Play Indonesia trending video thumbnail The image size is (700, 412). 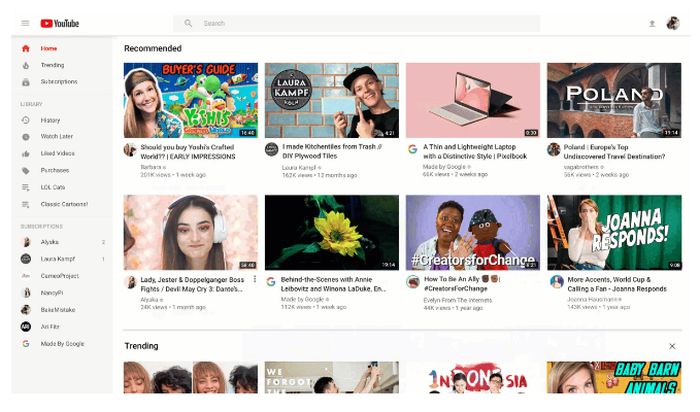[473, 377]
